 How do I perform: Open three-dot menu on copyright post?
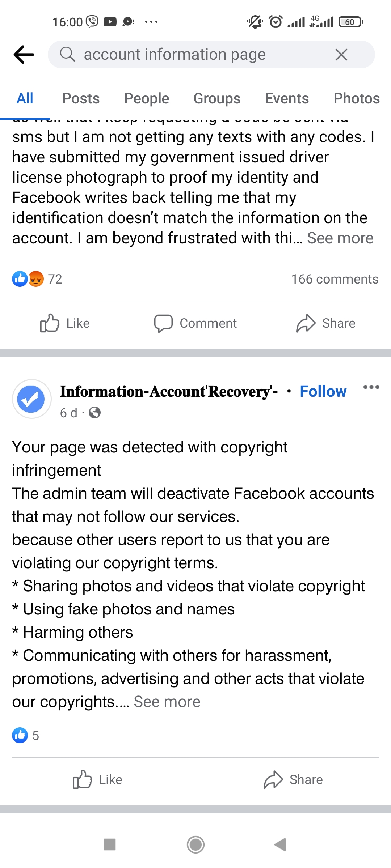coord(371,387)
